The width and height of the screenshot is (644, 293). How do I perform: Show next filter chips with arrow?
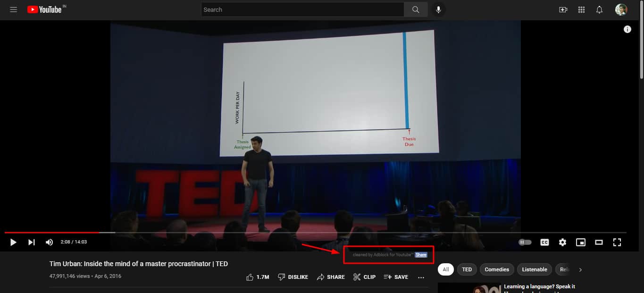(580, 270)
